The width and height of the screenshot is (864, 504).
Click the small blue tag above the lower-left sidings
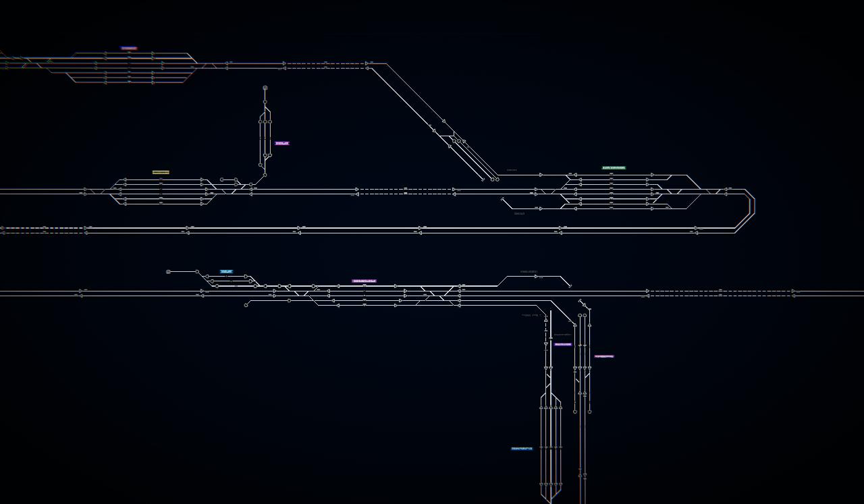pos(226,272)
